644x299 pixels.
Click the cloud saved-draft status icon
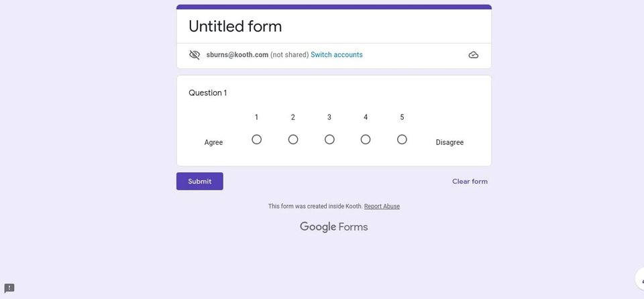tap(473, 55)
